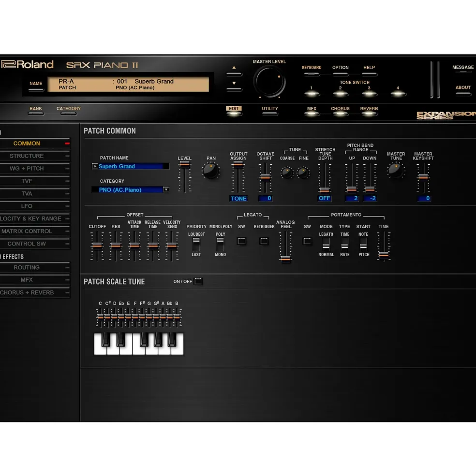This screenshot has height=476, width=476.
Task: Flip the Priority Loudest/Last switch
Action: (196, 245)
